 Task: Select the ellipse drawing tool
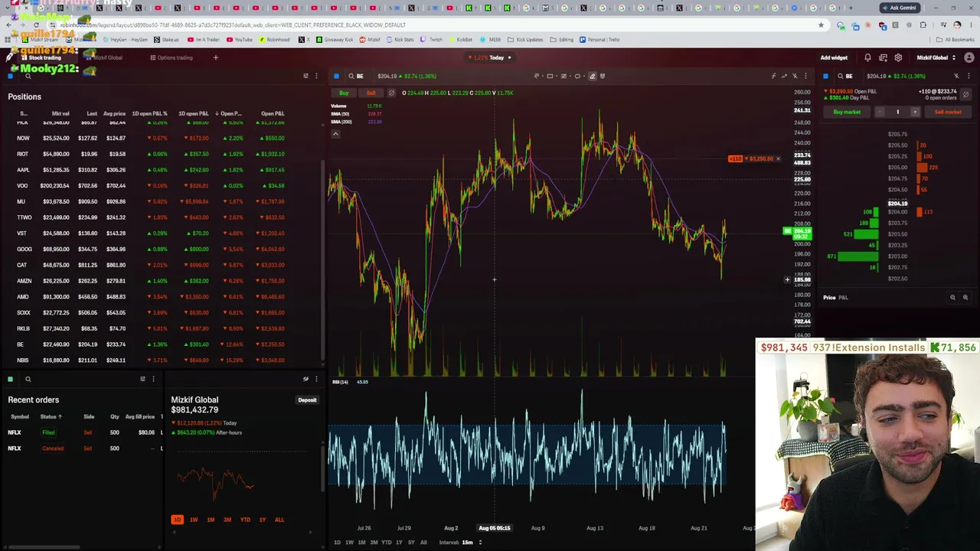577,76
